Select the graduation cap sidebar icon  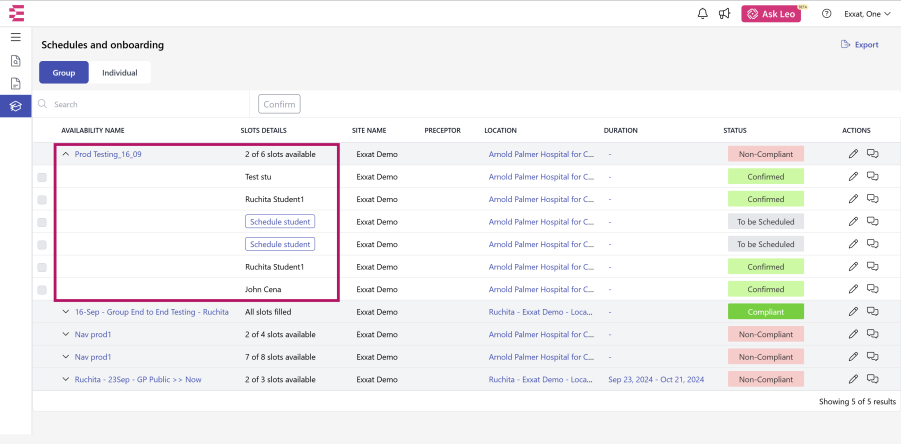(16, 106)
